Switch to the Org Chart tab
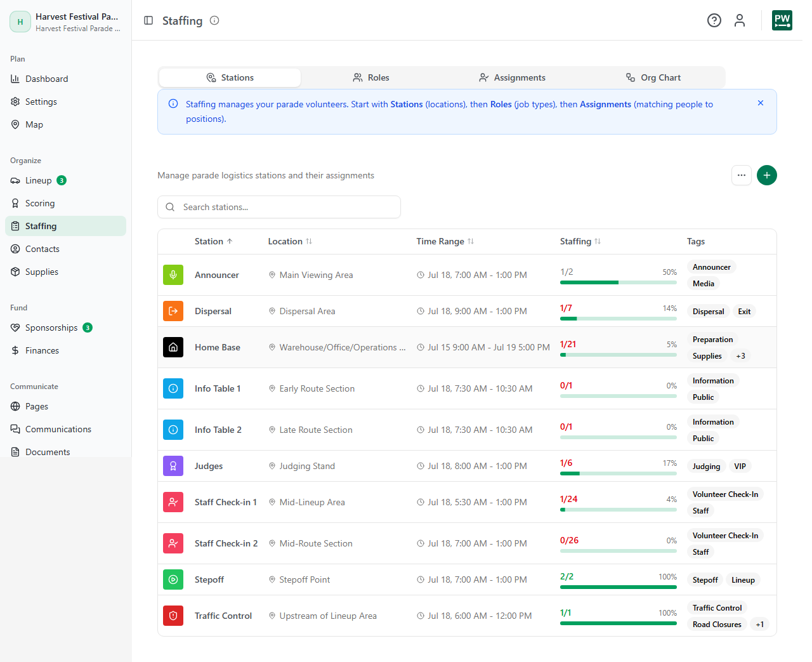The image size is (812, 662). [x=653, y=77]
